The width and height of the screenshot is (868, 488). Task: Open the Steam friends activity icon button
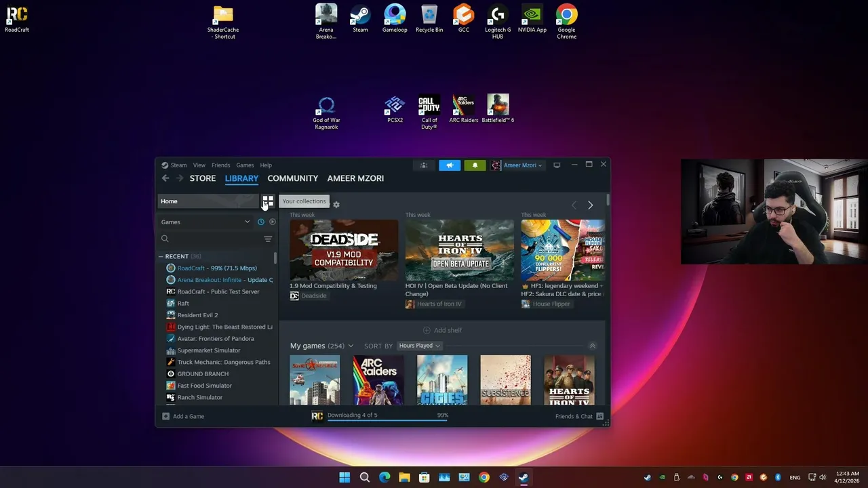coord(424,165)
